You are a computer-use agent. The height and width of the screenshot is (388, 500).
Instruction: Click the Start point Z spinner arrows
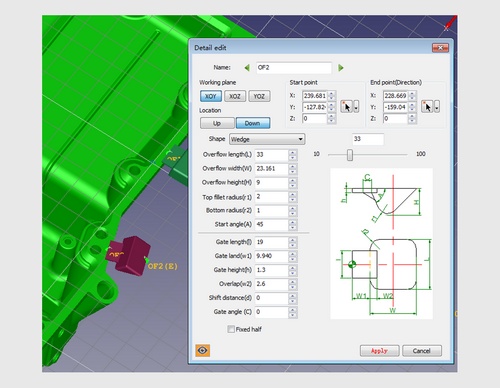(x=331, y=118)
